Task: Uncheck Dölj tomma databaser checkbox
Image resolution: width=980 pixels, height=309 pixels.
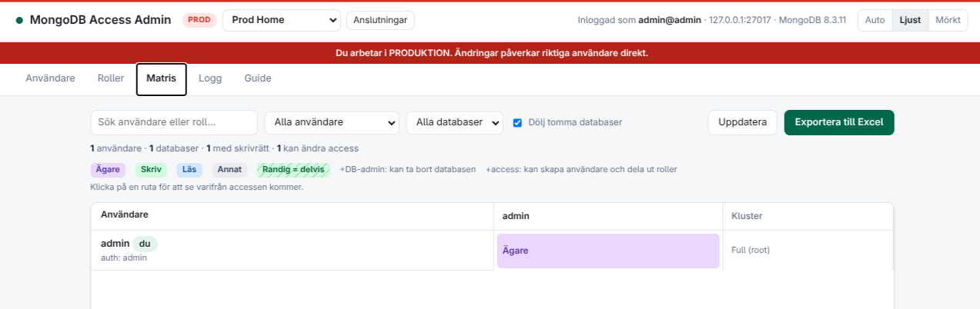Action: (x=517, y=122)
